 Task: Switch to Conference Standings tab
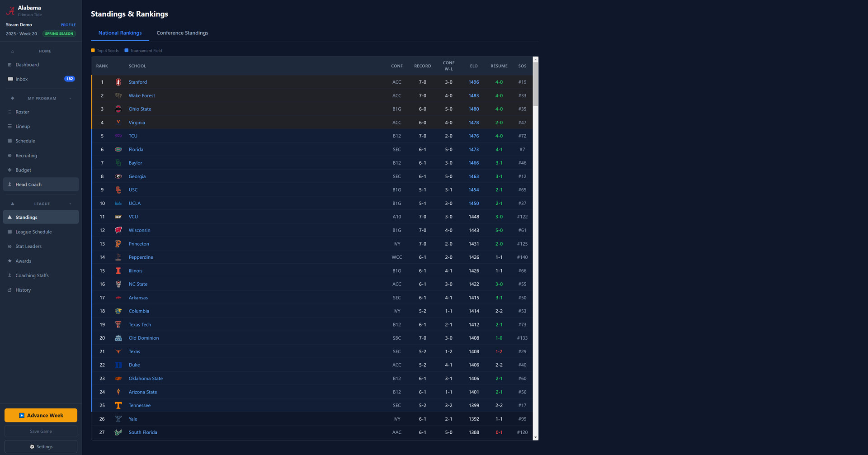click(182, 33)
